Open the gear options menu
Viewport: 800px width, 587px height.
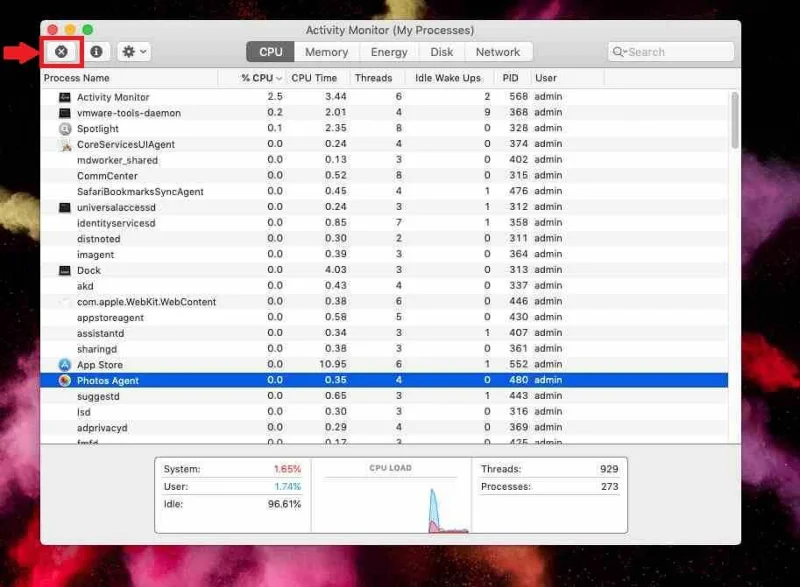pos(131,51)
